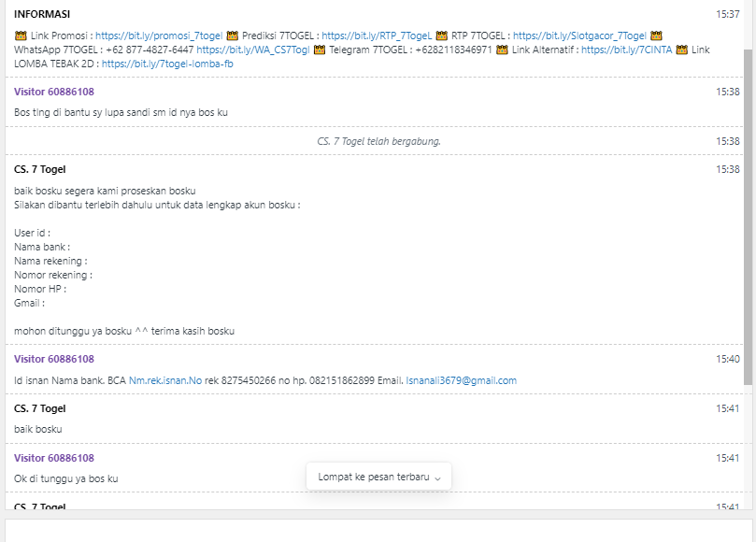The width and height of the screenshot is (756, 542).
Task: Click the CS. 7 Togel name at 15:38
Action: pyautogui.click(x=40, y=169)
